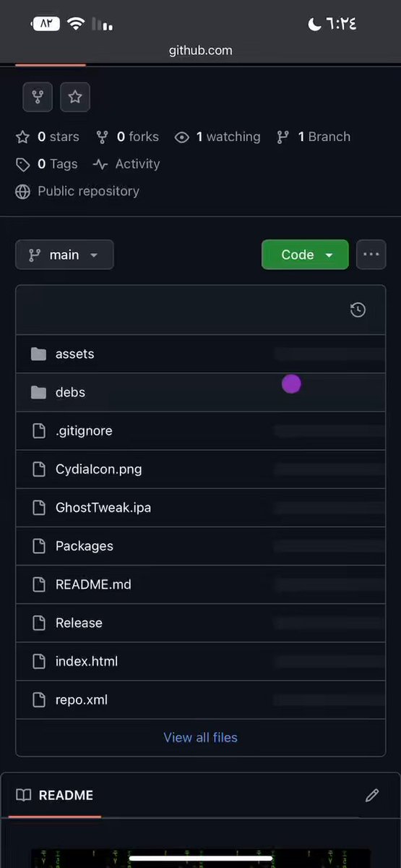View 0 stars stargazers link
This screenshot has height=868, width=401.
click(48, 137)
